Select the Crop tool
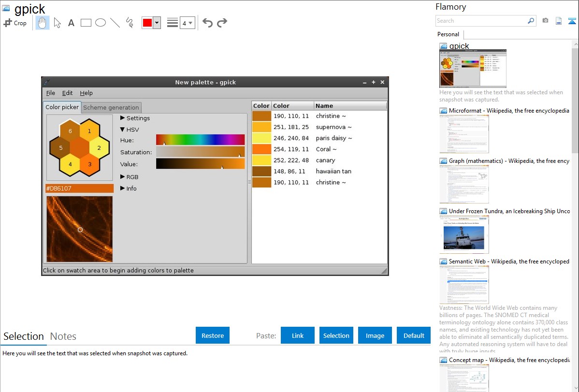The width and height of the screenshot is (579, 392). [15, 23]
